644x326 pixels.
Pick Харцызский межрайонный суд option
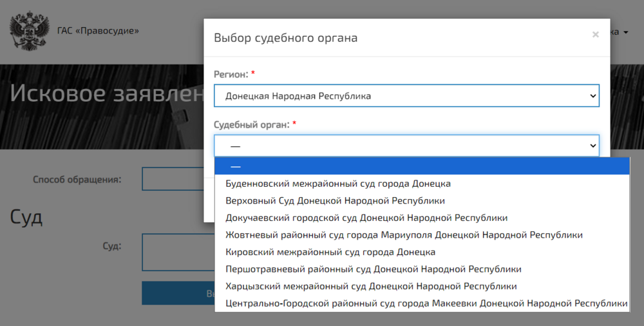[371, 286]
